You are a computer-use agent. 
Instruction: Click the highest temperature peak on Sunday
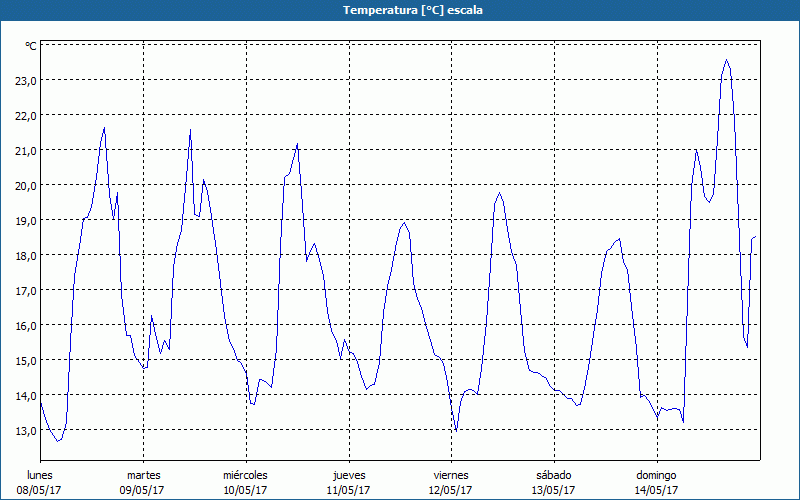pos(727,60)
